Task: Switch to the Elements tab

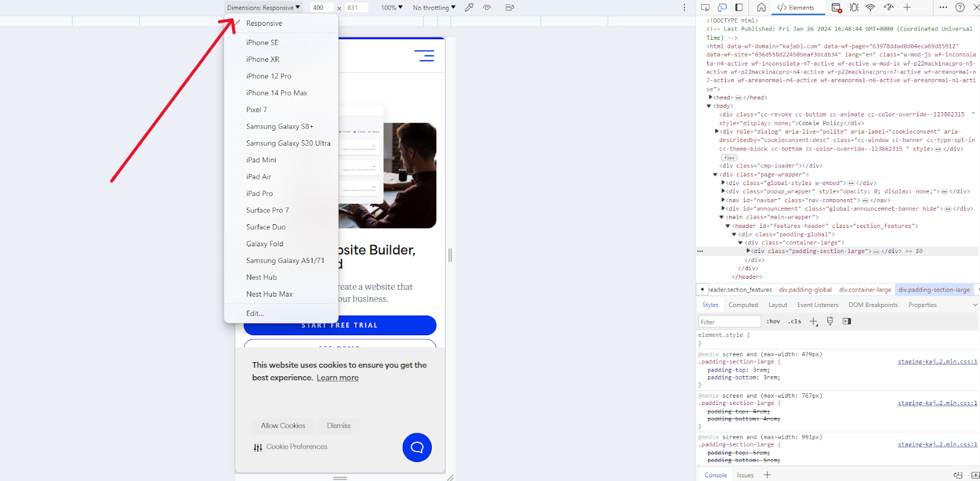Action: tap(796, 7)
